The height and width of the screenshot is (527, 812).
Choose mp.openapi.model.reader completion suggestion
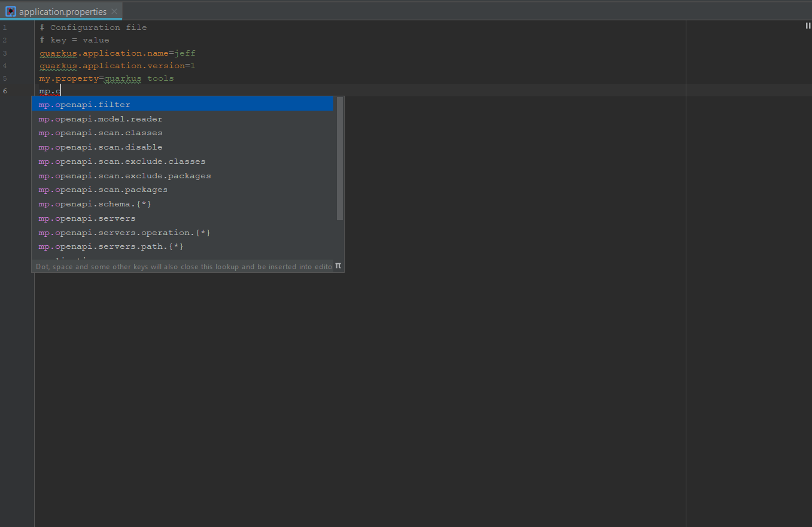point(183,119)
